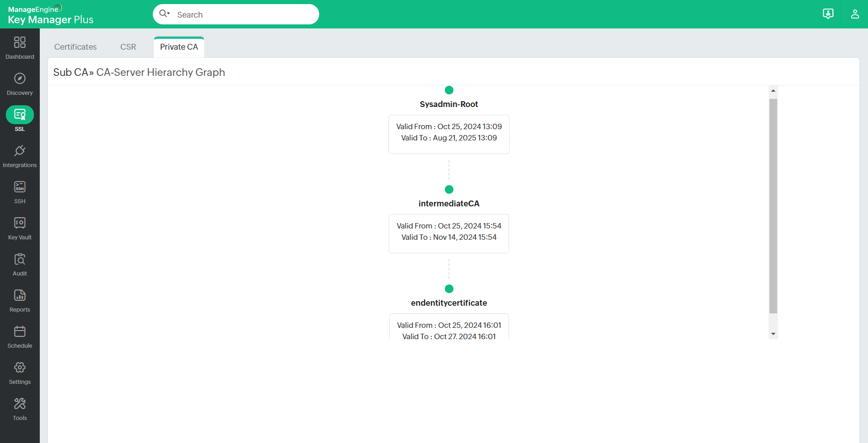
Task: View Reports from the sidebar
Action: tap(19, 300)
